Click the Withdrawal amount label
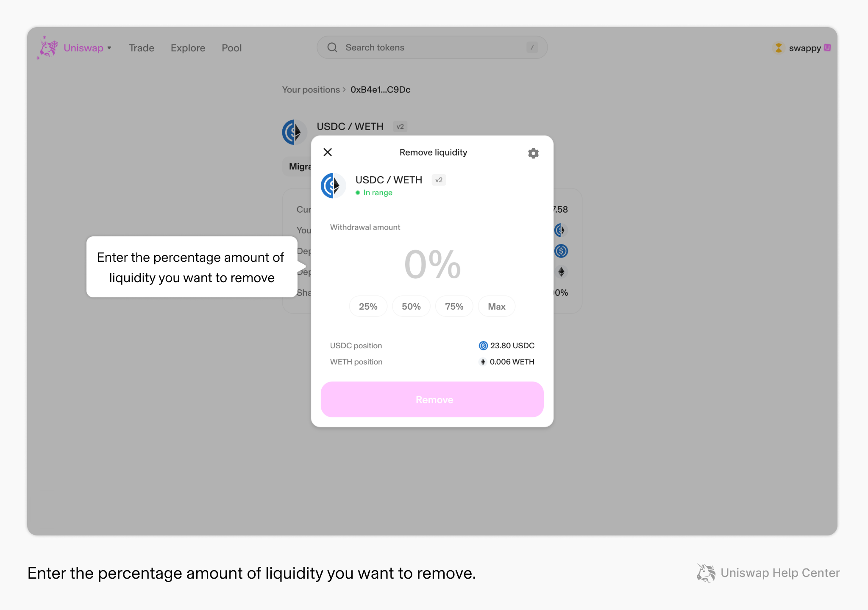The width and height of the screenshot is (868, 610). click(365, 227)
